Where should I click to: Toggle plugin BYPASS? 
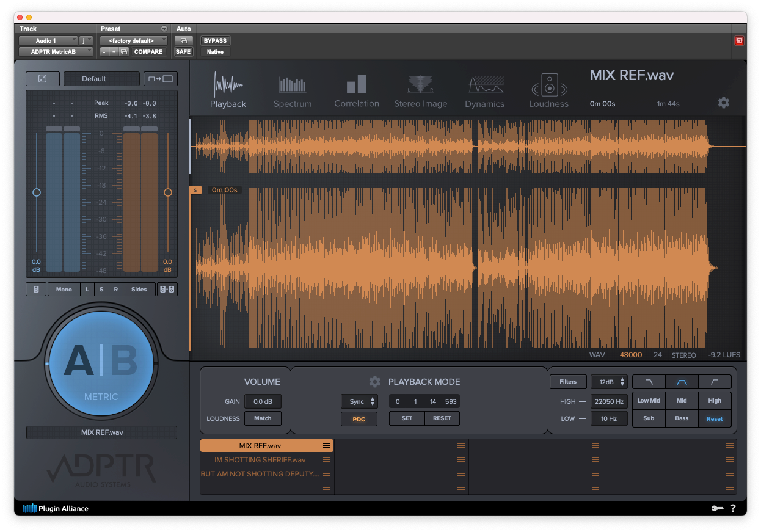tap(215, 41)
